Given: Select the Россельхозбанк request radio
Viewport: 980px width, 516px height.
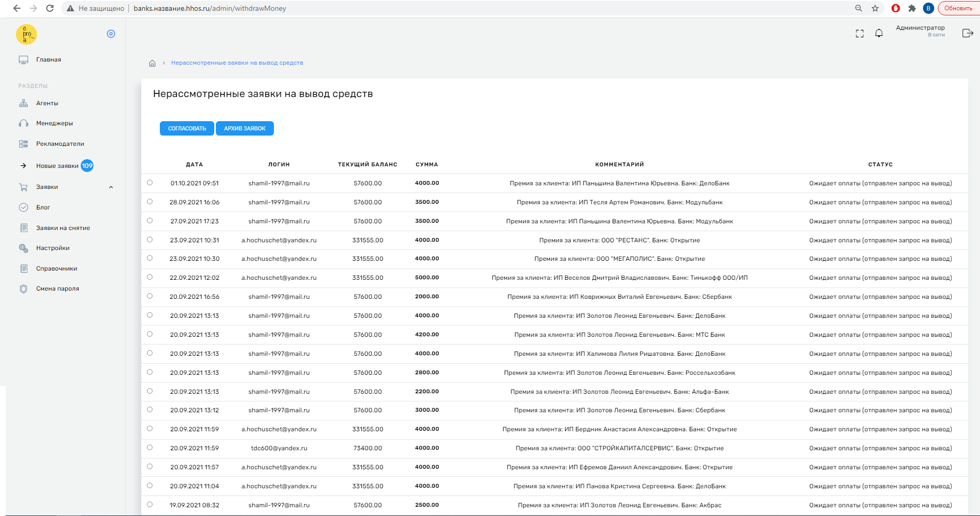Looking at the screenshot, I should coord(150,372).
